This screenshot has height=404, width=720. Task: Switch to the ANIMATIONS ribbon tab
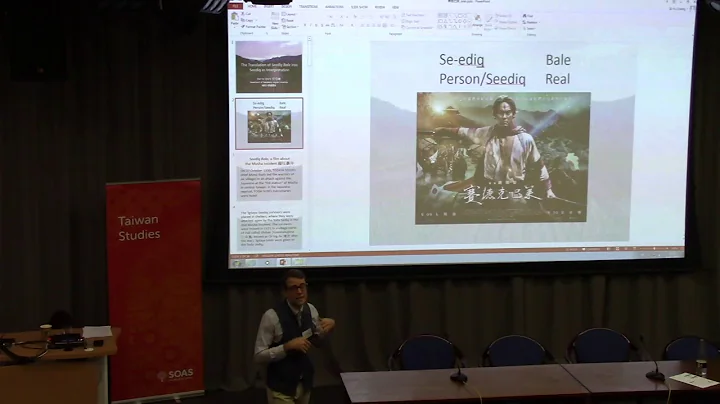[334, 6]
